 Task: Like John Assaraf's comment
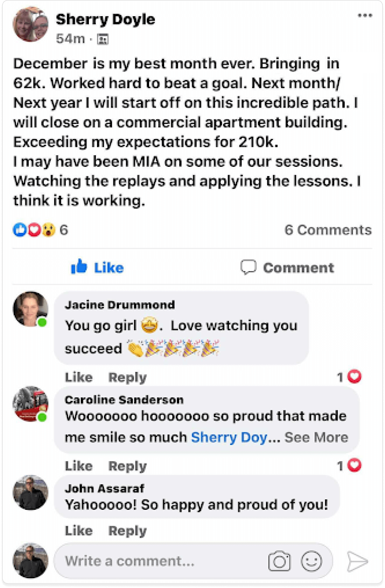pos(79,531)
